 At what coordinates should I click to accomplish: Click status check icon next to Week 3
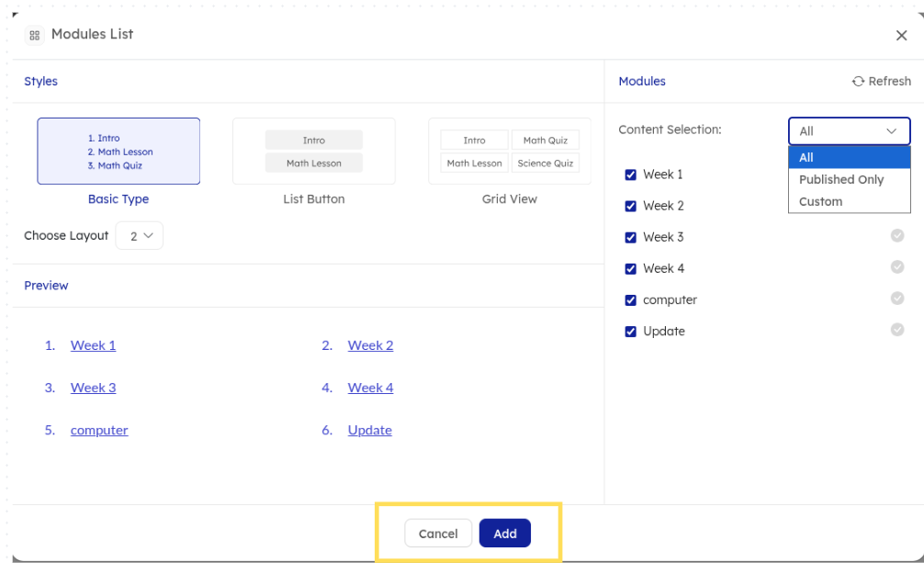click(897, 236)
